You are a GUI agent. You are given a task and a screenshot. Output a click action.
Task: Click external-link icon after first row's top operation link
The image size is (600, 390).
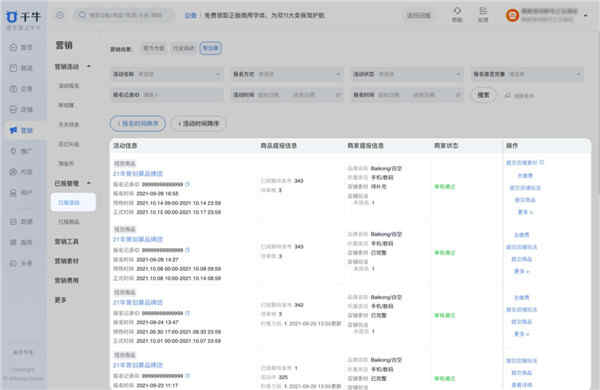(x=541, y=162)
